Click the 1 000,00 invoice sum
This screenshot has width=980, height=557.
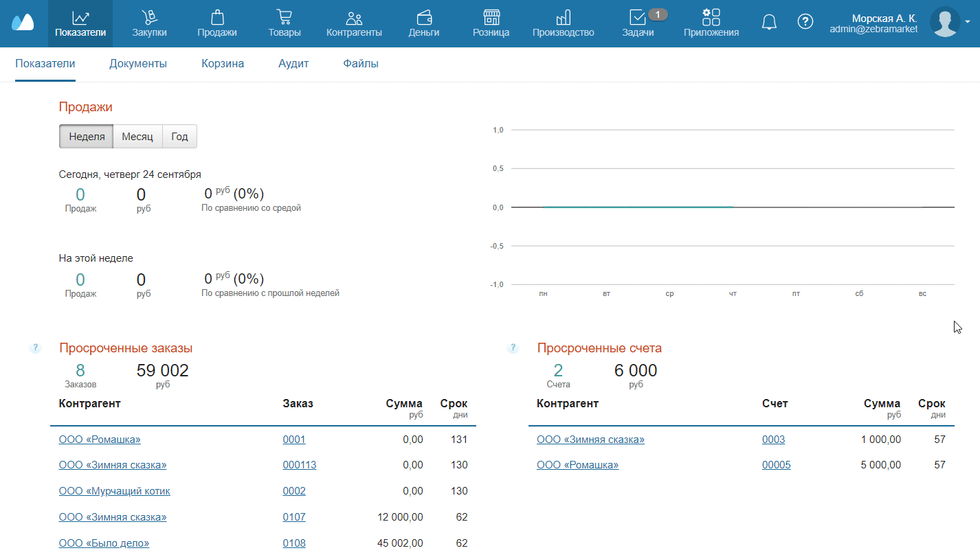pos(880,440)
